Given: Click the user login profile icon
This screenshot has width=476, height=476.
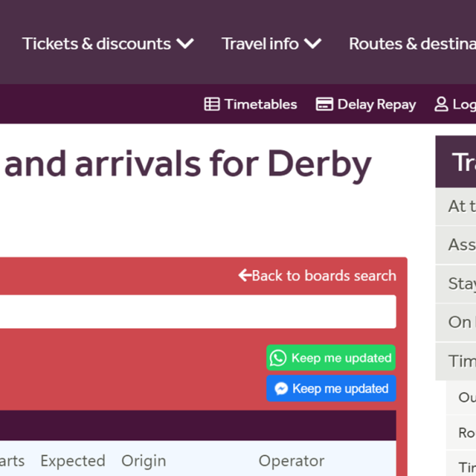Looking at the screenshot, I should click(x=441, y=104).
